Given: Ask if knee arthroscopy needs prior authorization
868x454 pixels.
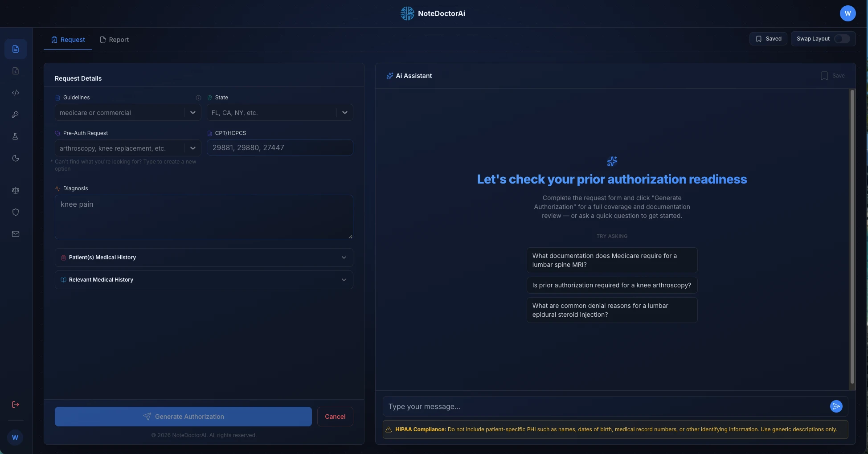Looking at the screenshot, I should tap(612, 285).
